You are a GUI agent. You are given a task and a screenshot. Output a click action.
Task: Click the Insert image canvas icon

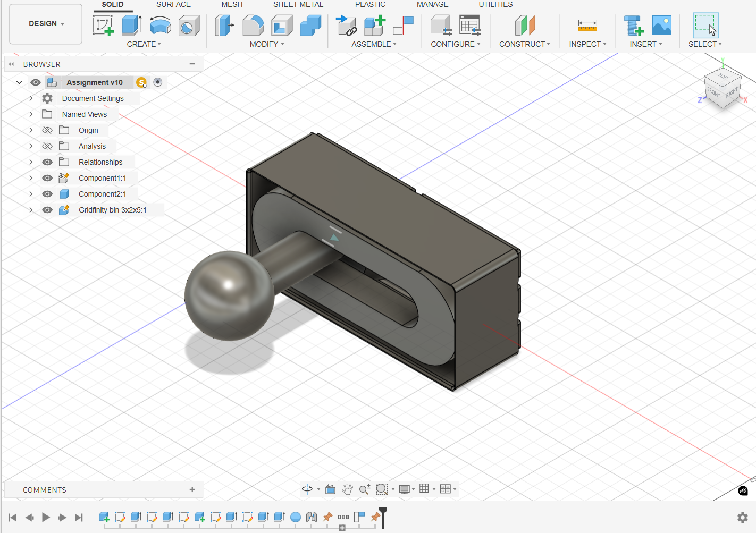click(662, 25)
